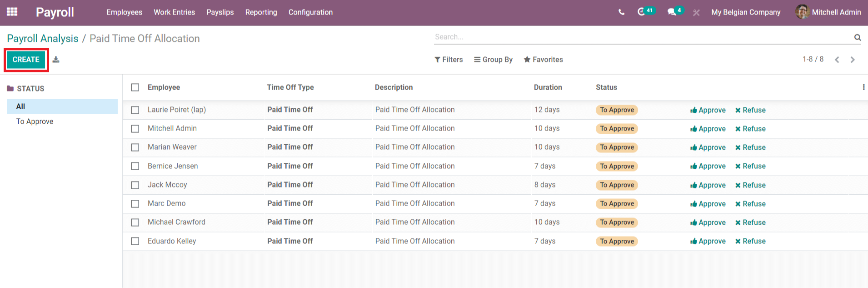Refuse Jack Mccoy's allocation

tap(750, 185)
